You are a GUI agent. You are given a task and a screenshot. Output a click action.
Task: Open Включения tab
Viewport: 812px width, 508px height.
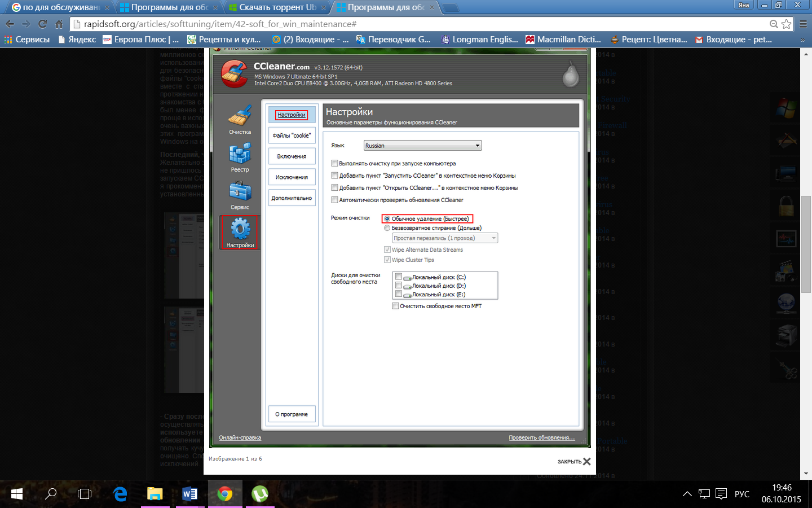pyautogui.click(x=292, y=156)
